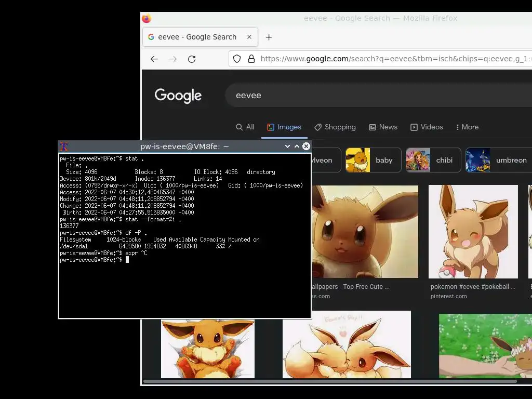Click the Google search box containing eevee
This screenshot has height=399, width=532.
[x=378, y=96]
